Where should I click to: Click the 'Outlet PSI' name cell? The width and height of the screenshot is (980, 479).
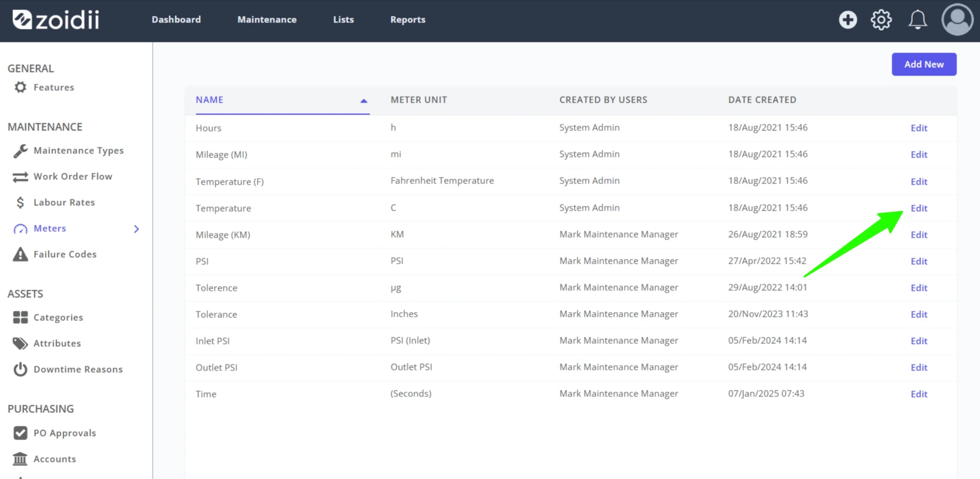pos(216,368)
